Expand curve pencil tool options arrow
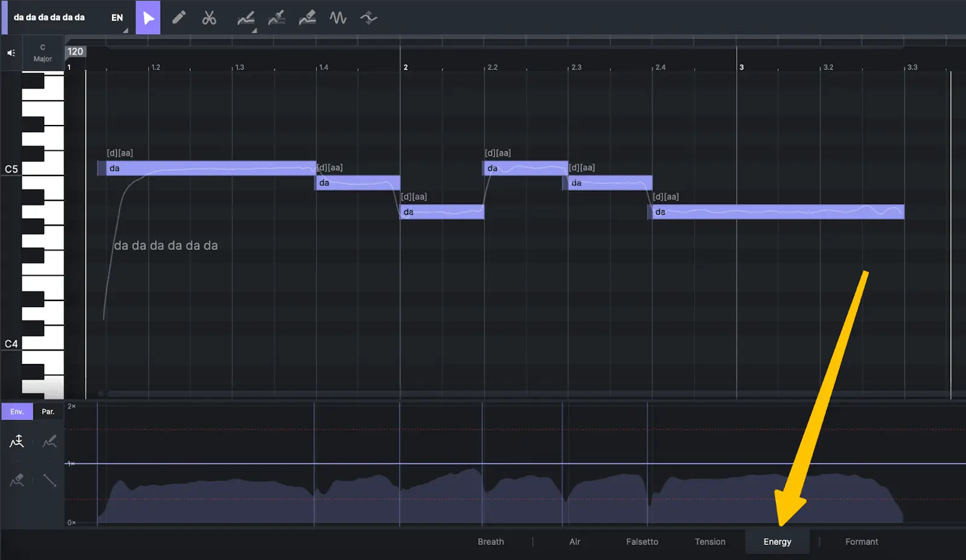The image size is (966, 560). (254, 30)
